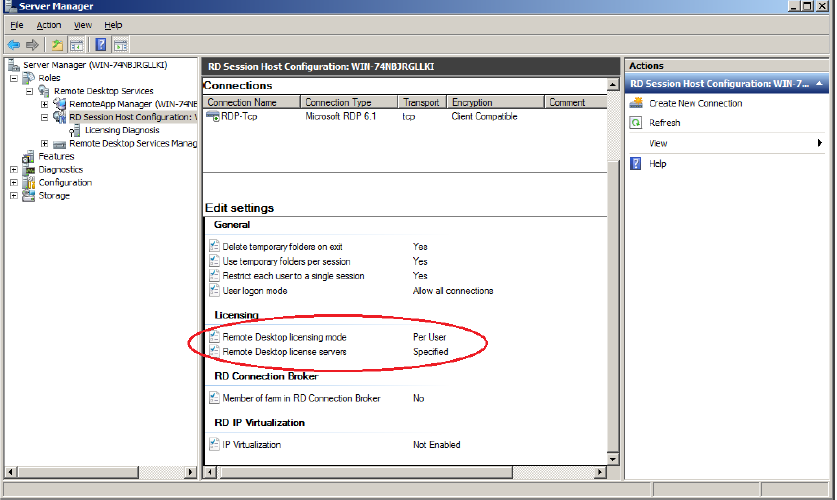Collapse the Remote Desktop Services node

tap(29, 91)
